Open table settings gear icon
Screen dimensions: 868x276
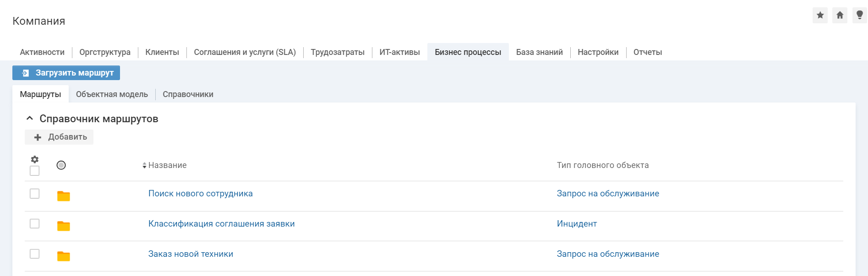point(35,159)
